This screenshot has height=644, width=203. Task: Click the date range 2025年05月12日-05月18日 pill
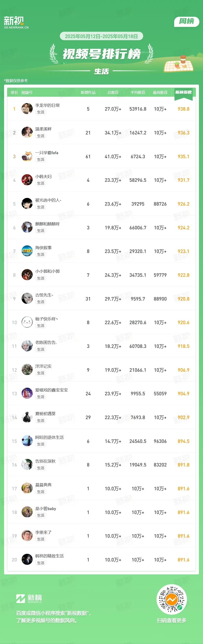click(101, 36)
